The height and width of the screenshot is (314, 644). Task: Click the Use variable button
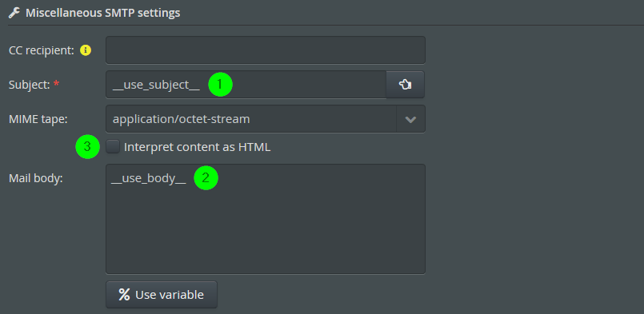(162, 294)
